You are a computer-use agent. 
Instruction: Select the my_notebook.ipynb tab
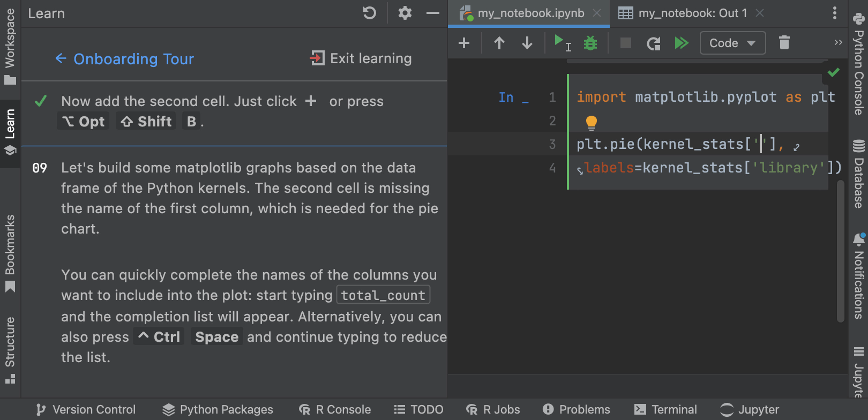(530, 13)
